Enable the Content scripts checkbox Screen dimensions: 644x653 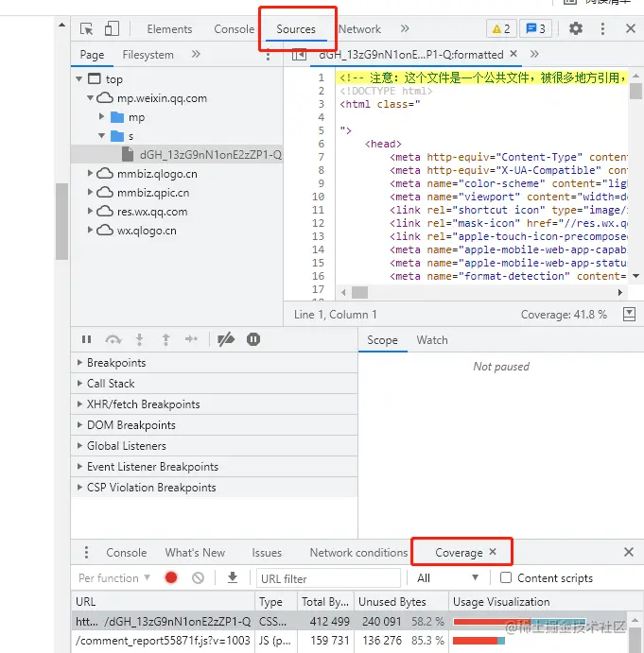point(506,577)
